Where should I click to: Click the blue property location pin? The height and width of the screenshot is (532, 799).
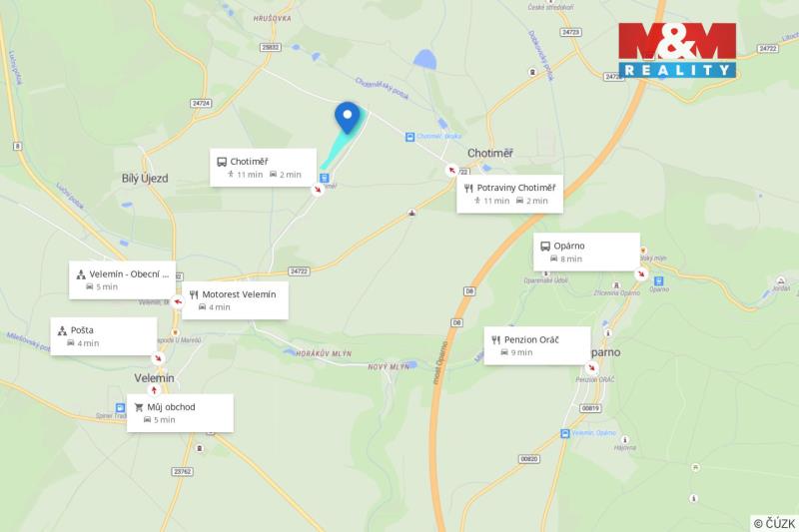[347, 118]
